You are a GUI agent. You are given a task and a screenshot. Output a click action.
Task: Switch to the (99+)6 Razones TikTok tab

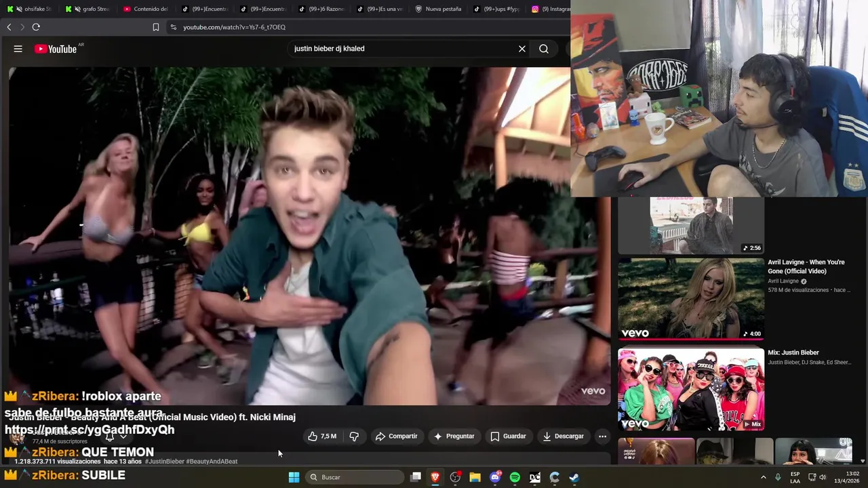tap(321, 9)
